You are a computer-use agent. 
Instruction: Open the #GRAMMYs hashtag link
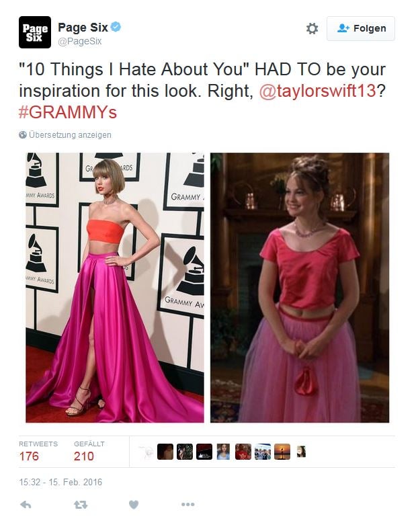68,112
